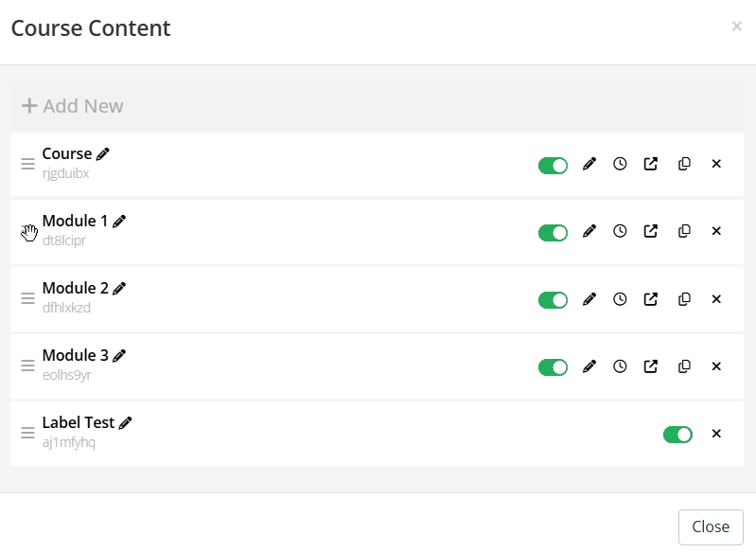This screenshot has height=553, width=756.
Task: Click the edit pencil in Course row actions
Action: (x=589, y=164)
